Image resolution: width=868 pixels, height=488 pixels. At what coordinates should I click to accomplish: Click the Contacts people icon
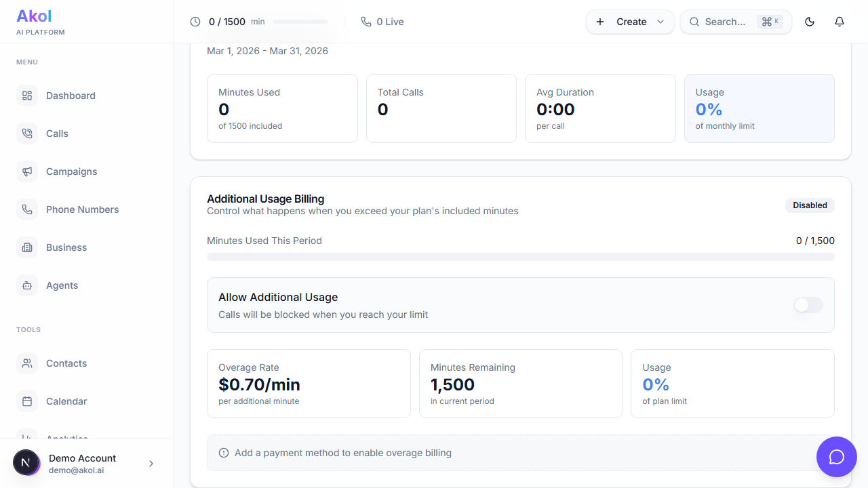pos(27,363)
